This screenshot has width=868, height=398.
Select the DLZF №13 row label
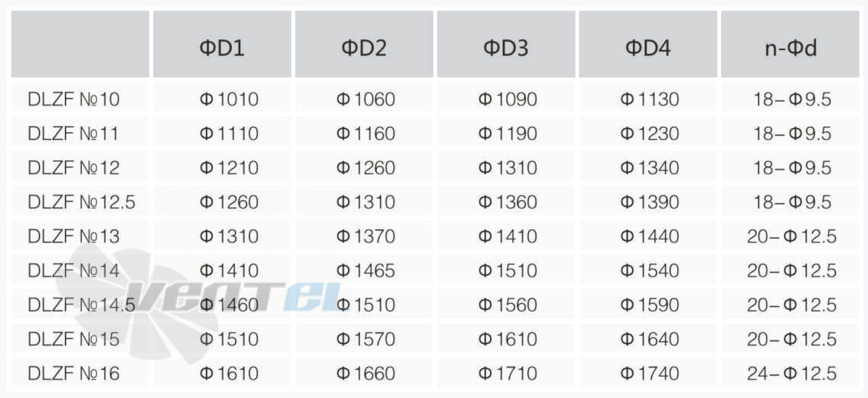[x=73, y=236]
